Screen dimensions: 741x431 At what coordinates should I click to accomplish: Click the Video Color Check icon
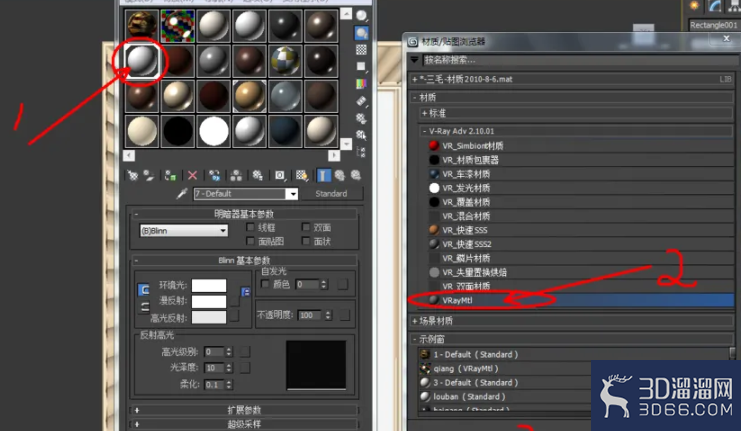[x=362, y=84]
